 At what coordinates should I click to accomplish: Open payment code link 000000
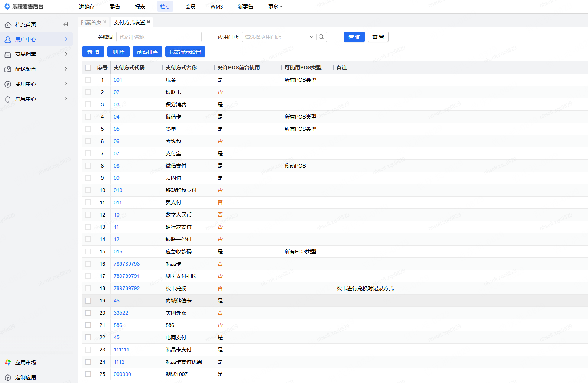122,374
